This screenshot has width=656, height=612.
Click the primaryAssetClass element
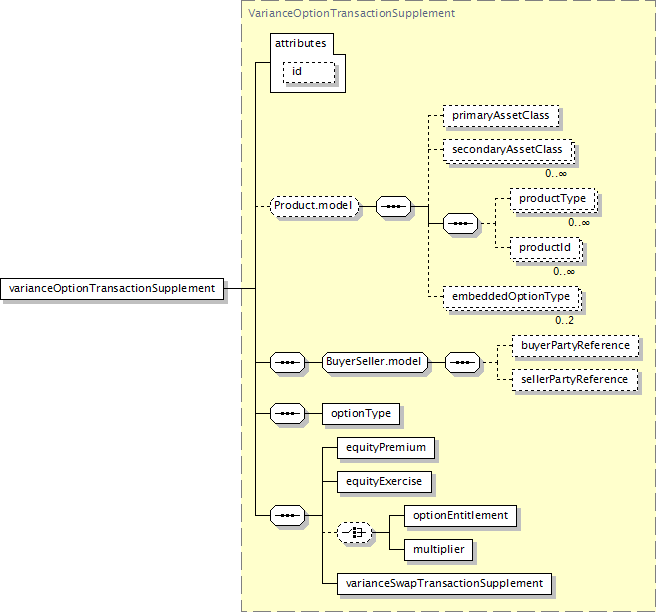tap(501, 116)
